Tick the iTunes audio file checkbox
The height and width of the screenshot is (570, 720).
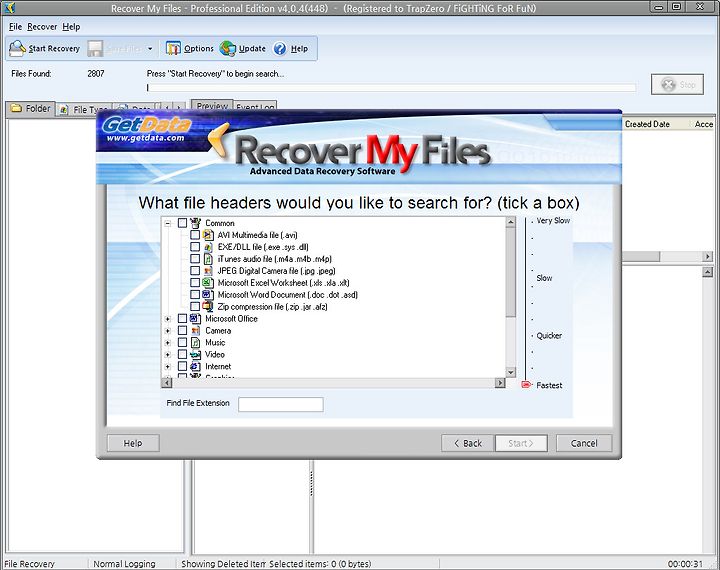tap(195, 259)
